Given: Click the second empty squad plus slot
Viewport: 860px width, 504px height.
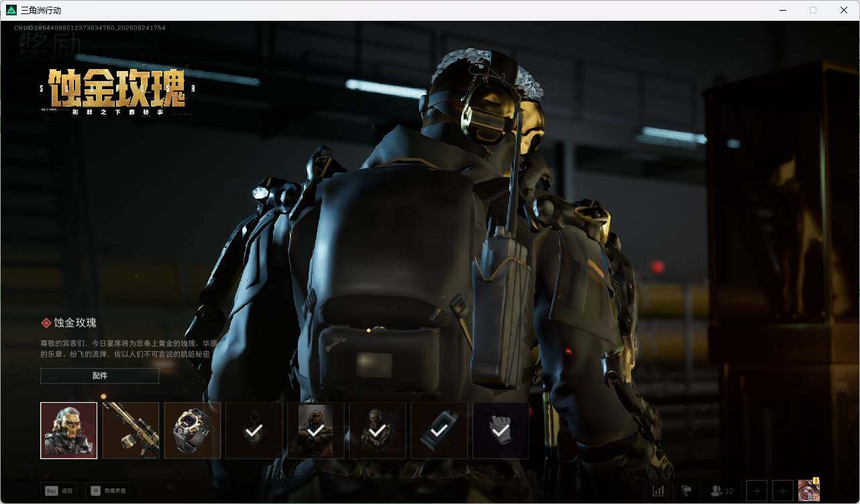Looking at the screenshot, I should click(782, 491).
